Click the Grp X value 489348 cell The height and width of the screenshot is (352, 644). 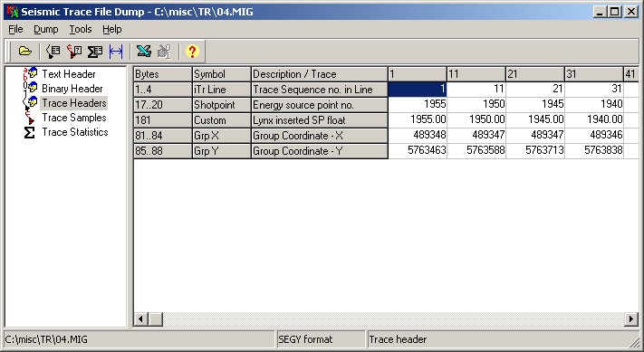pyautogui.click(x=418, y=135)
